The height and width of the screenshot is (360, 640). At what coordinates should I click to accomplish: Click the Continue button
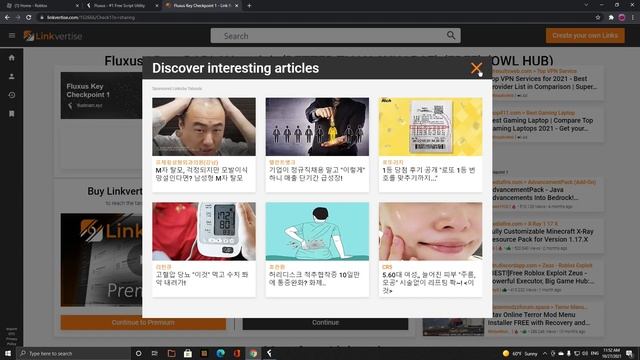tap(325, 322)
